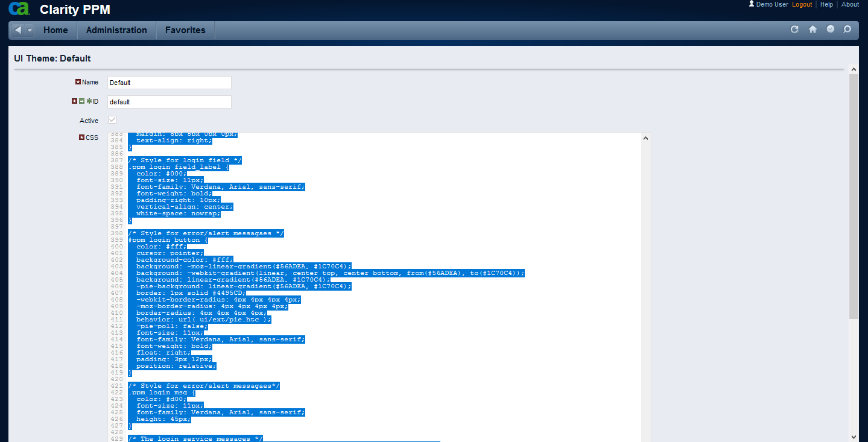This screenshot has width=868, height=442.
Task: Click the Search magnifier icon
Action: click(847, 30)
